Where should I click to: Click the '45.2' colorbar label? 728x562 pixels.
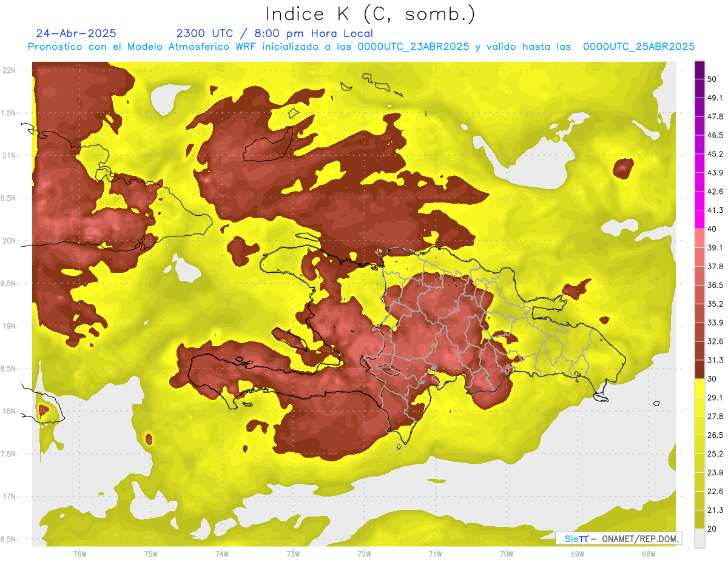coord(715,154)
